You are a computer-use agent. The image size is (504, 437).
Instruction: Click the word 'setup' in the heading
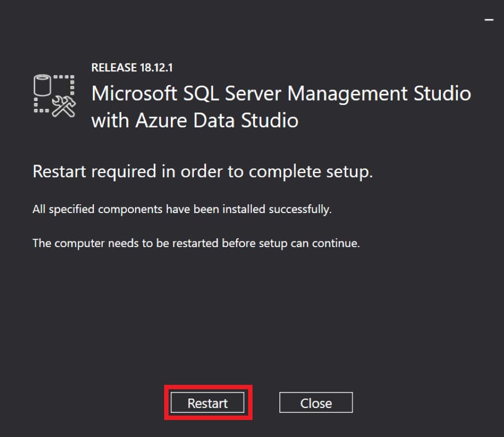(348, 171)
